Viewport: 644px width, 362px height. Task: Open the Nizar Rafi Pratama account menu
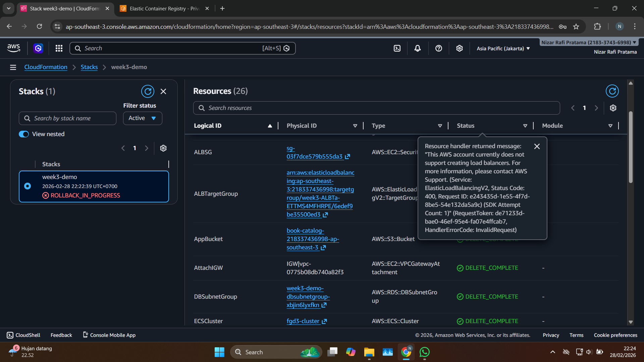click(x=589, y=43)
